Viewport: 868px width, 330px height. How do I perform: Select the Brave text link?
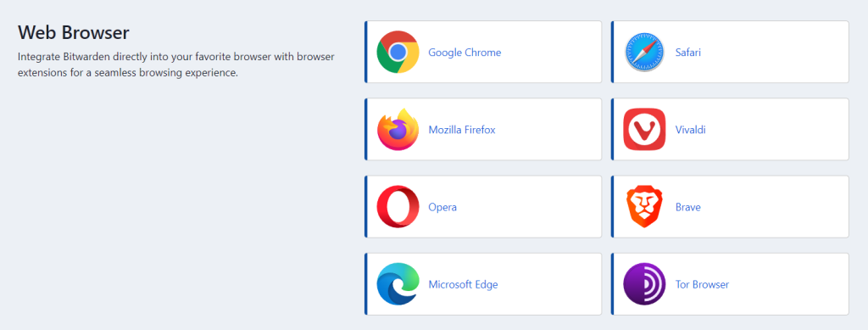688,208
